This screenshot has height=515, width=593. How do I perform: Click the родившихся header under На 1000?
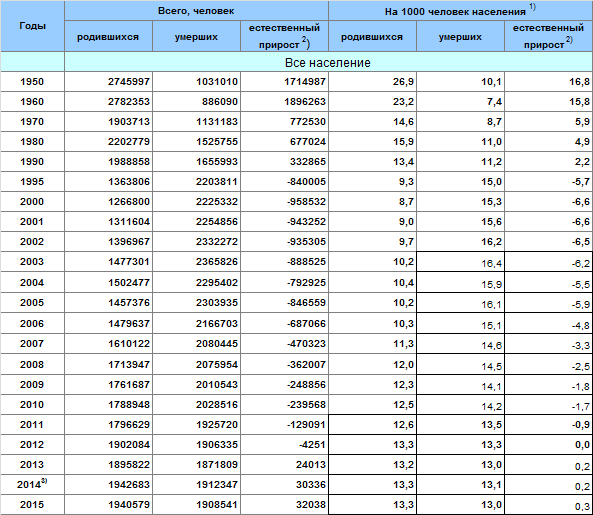coord(373,37)
